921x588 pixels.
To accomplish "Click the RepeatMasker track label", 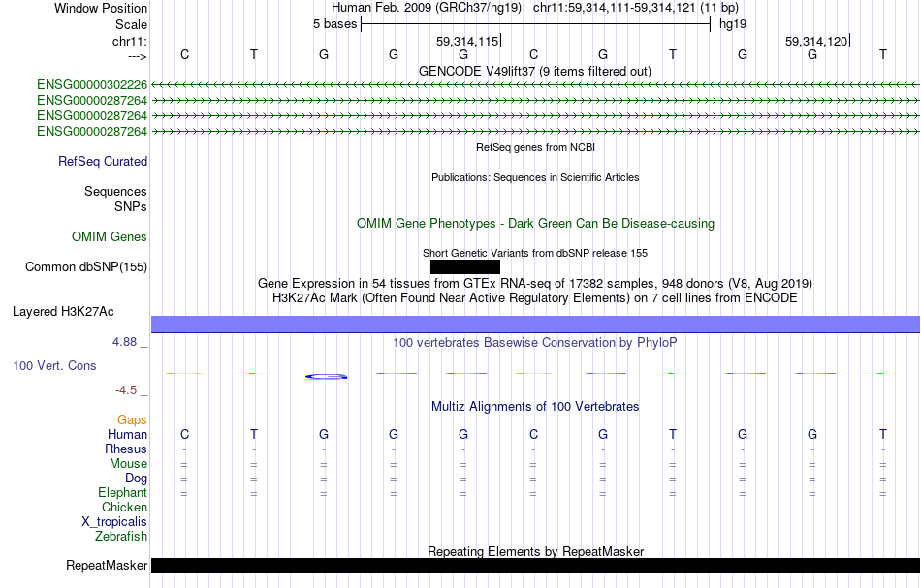I will click(x=107, y=565).
